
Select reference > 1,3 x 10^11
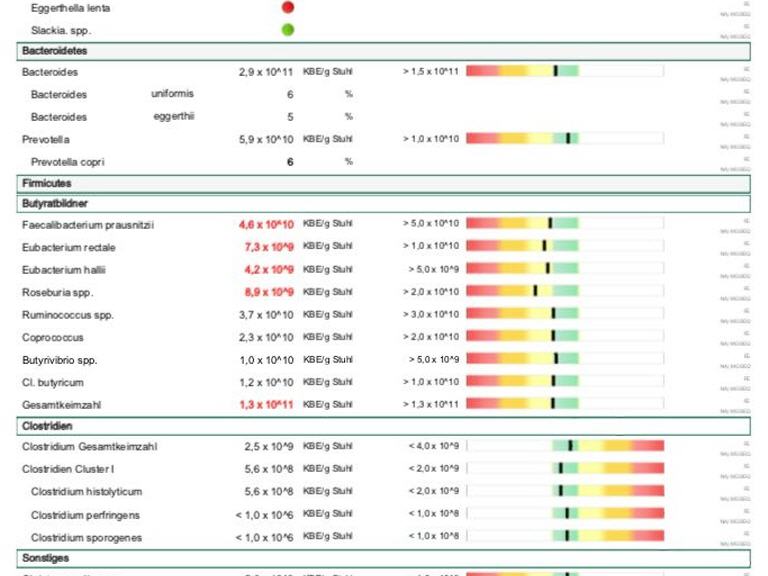pos(431,404)
